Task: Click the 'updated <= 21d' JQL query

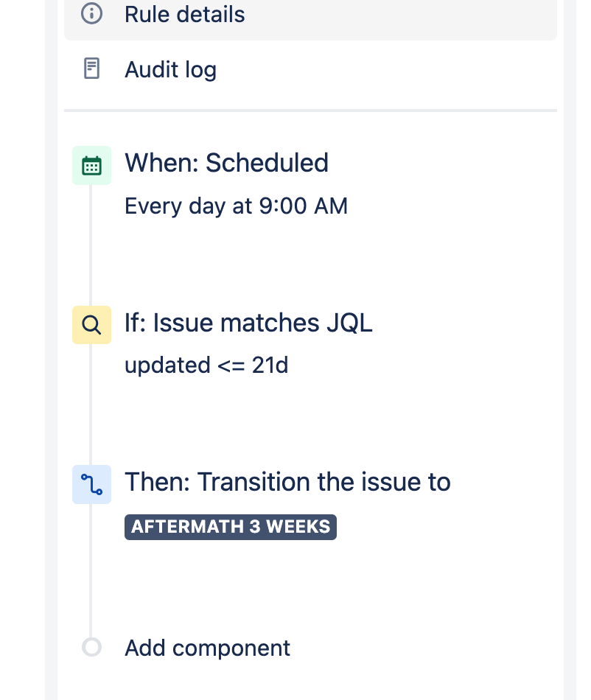Action: point(207,365)
